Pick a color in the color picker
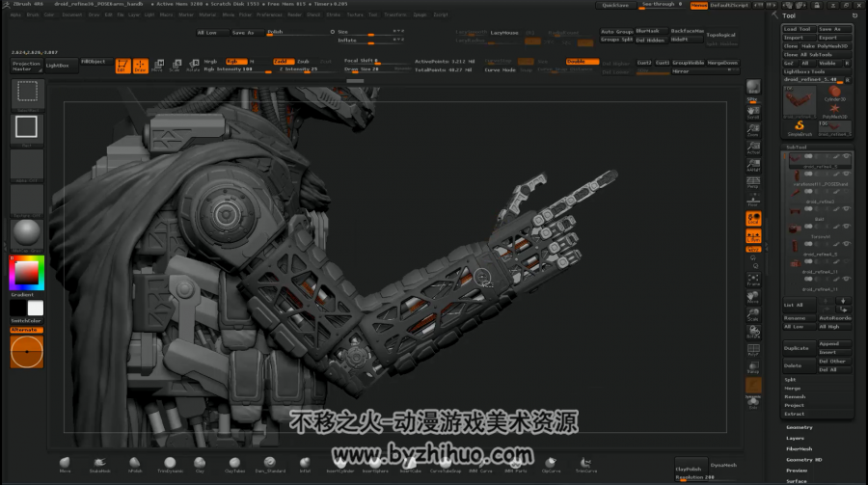Viewport: 868px width, 485px height. click(27, 273)
